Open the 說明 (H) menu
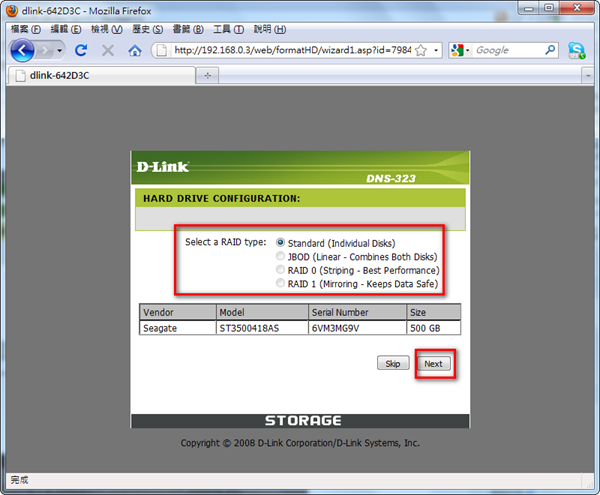Screen dimensions: 600x495 coord(269,29)
